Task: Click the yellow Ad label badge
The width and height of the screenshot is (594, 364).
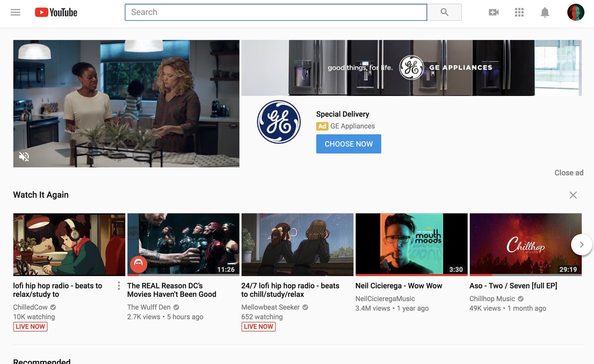Action: pyautogui.click(x=322, y=126)
